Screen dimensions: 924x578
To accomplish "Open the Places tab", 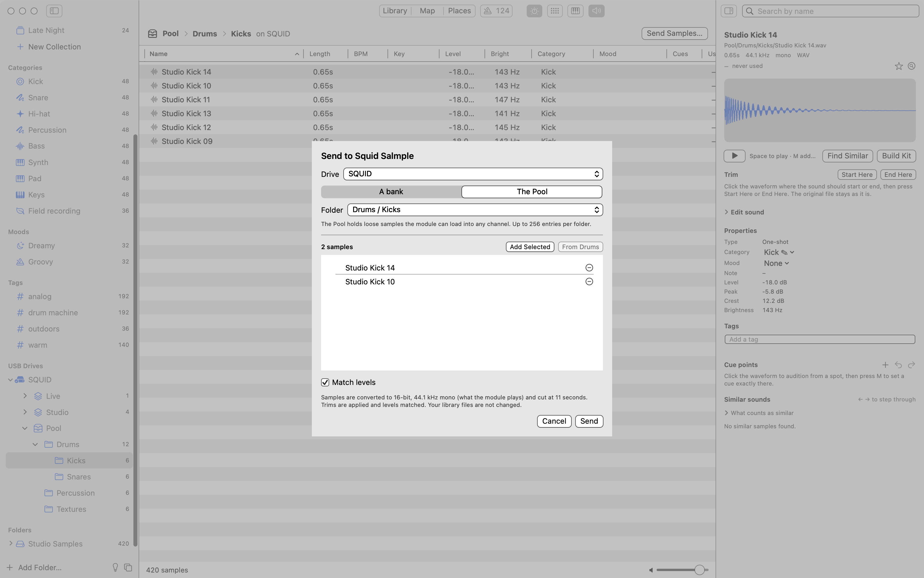I will 459,11.
